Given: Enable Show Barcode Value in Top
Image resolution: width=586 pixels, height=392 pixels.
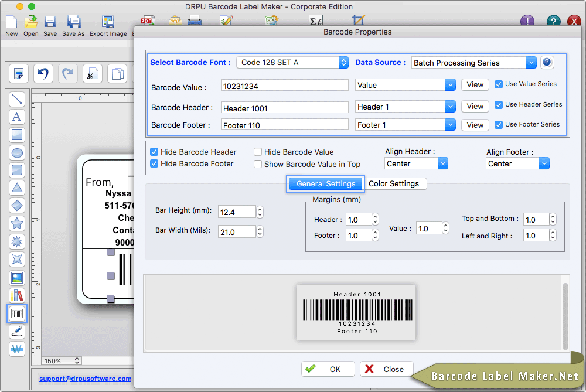Looking at the screenshot, I should coord(257,164).
